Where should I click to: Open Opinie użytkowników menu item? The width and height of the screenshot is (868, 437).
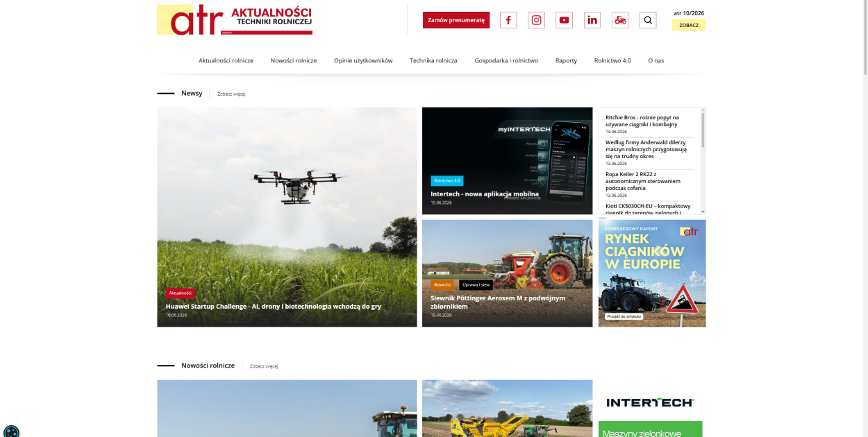pyautogui.click(x=363, y=60)
